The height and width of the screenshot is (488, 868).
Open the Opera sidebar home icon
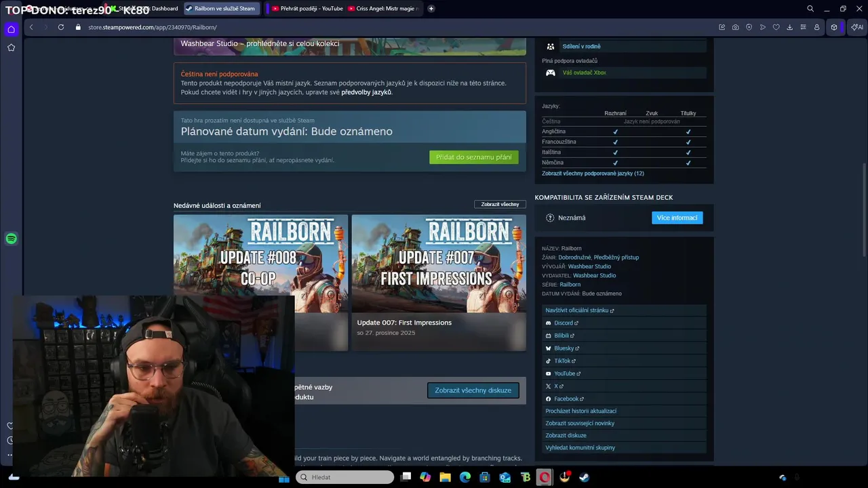[x=11, y=29]
